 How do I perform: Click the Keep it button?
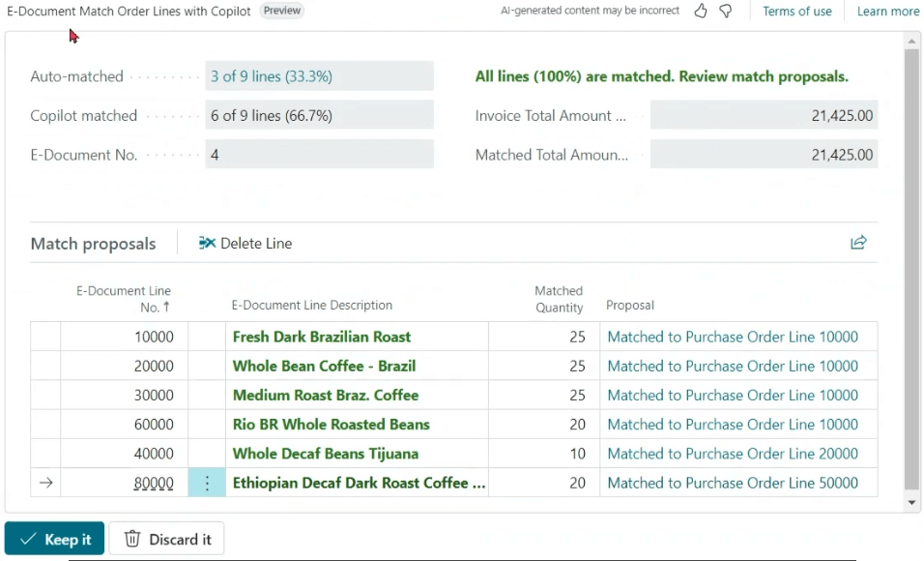pyautogui.click(x=55, y=539)
